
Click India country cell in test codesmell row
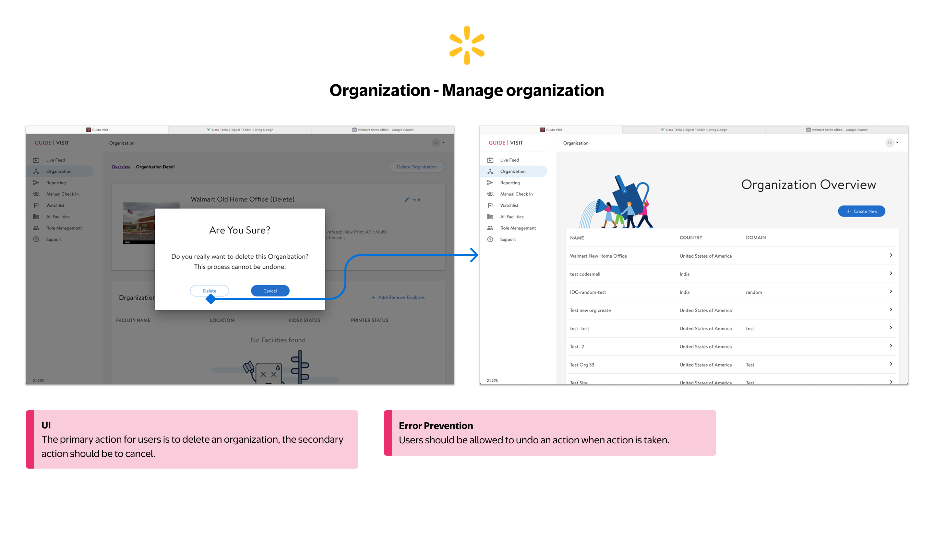(x=684, y=274)
